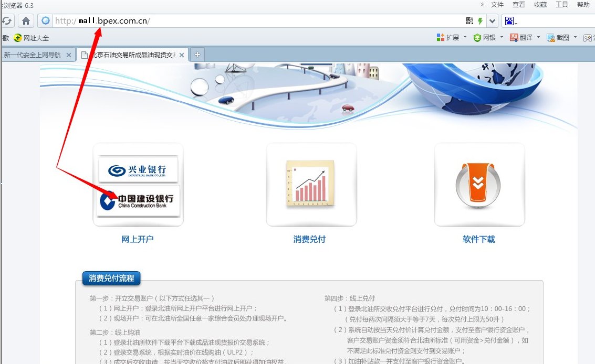Click the 网上开户 link

(x=138, y=239)
